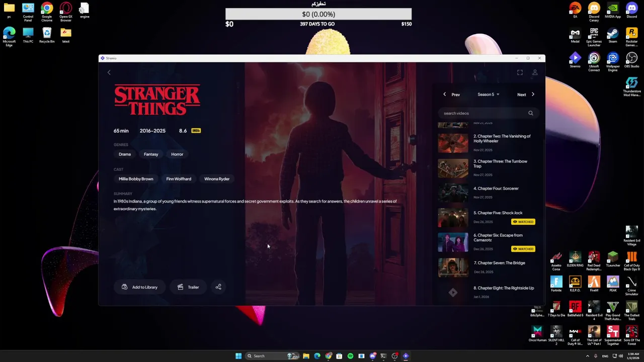
Task: Launch TLauncher Minecraft shortcut
Action: coord(612,259)
